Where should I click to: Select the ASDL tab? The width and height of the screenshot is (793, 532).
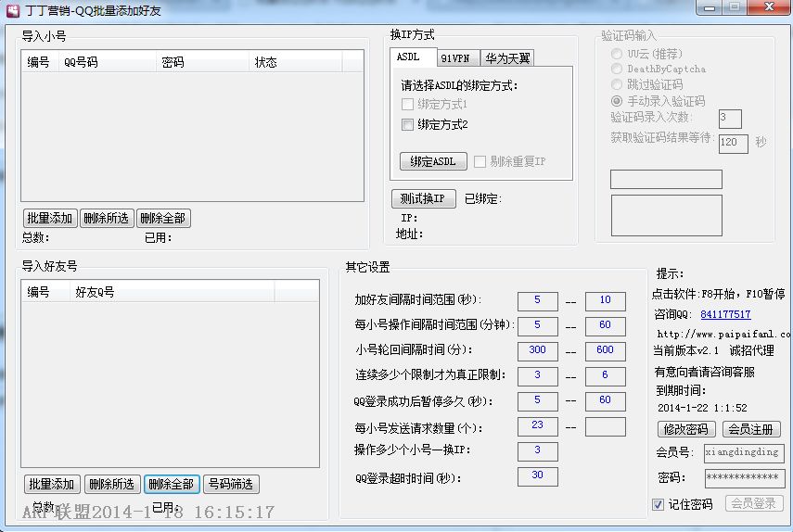click(x=408, y=57)
